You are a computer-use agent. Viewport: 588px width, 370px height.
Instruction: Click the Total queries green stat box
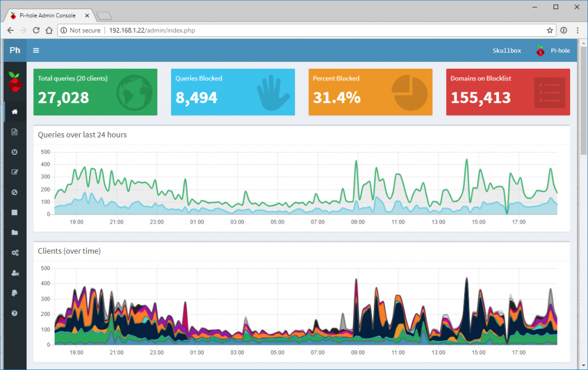click(x=95, y=92)
